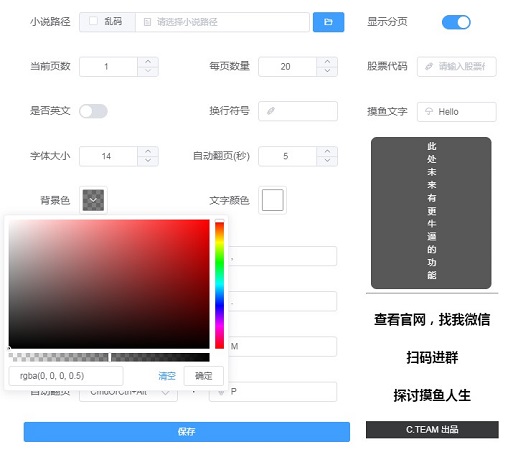This screenshot has height=452, width=513.
Task: Enable the 乱码 checkbox
Action: pyautogui.click(x=94, y=21)
